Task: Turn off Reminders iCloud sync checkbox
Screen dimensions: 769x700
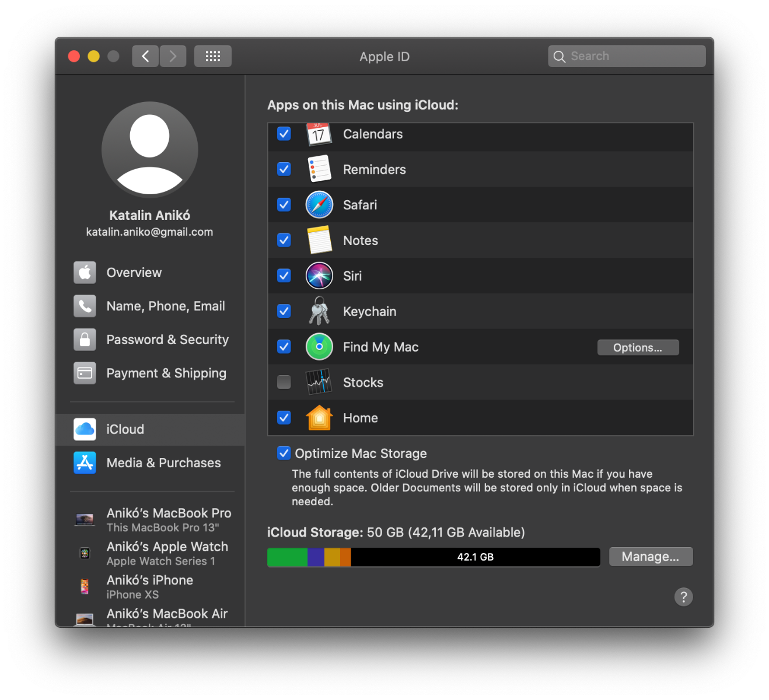Action: point(284,169)
